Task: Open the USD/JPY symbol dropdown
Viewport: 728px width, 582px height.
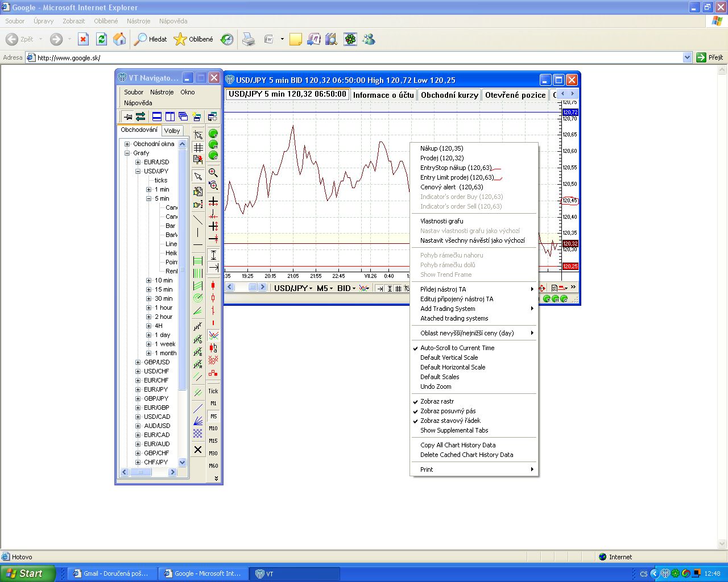Action: click(x=293, y=288)
